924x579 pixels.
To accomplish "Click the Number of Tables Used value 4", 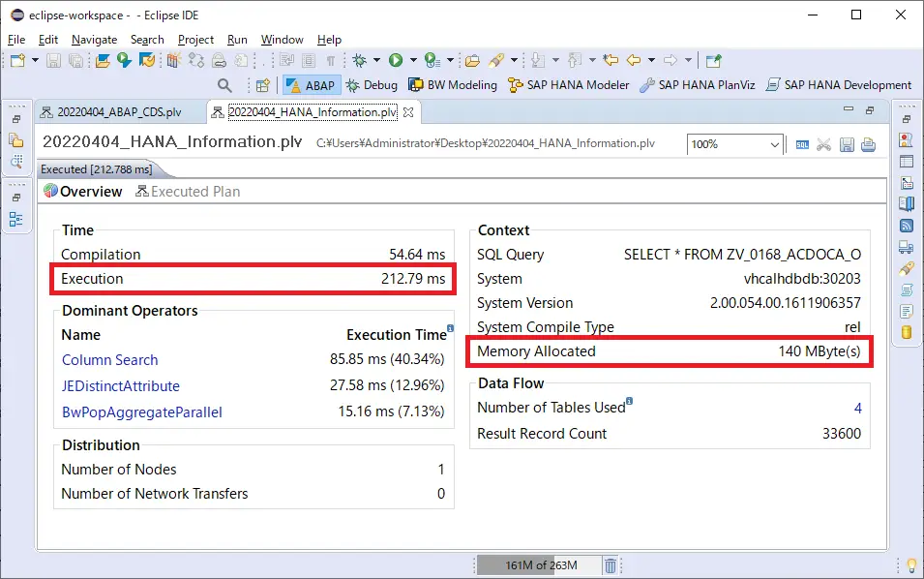I will coord(857,408).
